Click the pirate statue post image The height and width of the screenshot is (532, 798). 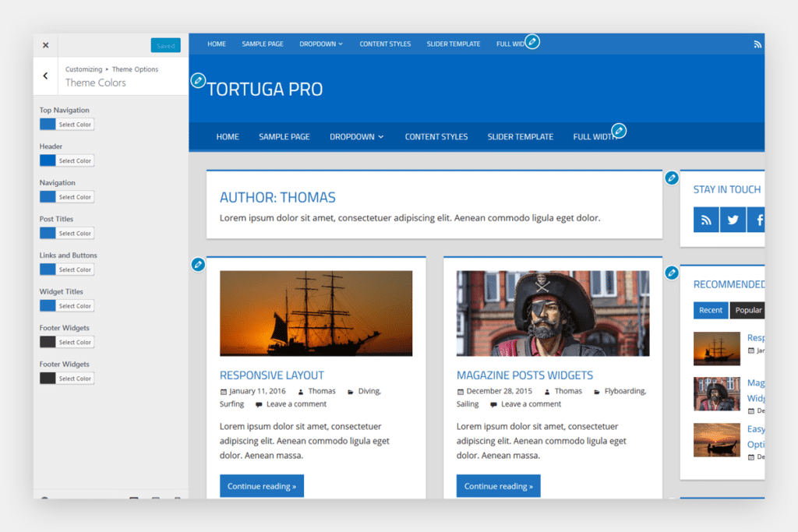(x=553, y=313)
